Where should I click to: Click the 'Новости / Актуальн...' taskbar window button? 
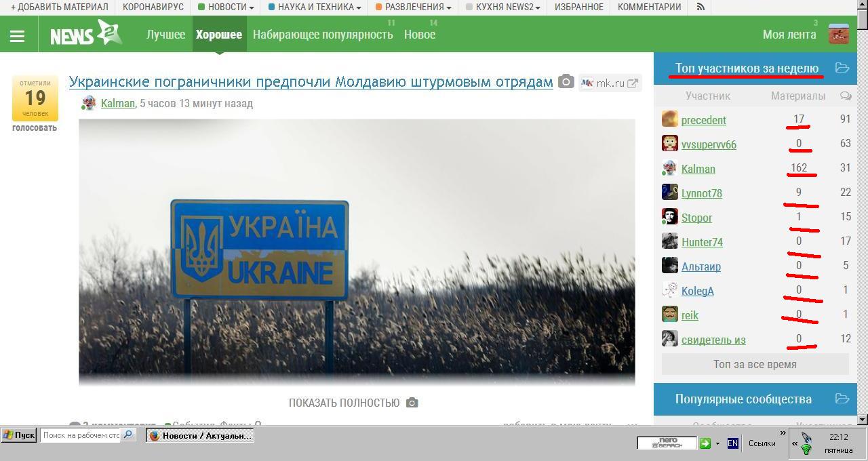pyautogui.click(x=200, y=435)
